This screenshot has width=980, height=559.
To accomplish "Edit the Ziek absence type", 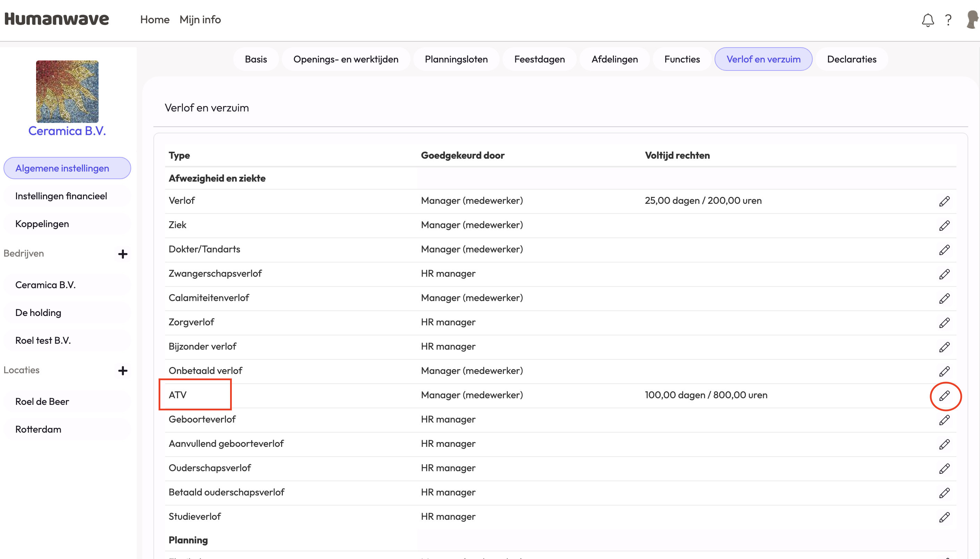I will [944, 225].
